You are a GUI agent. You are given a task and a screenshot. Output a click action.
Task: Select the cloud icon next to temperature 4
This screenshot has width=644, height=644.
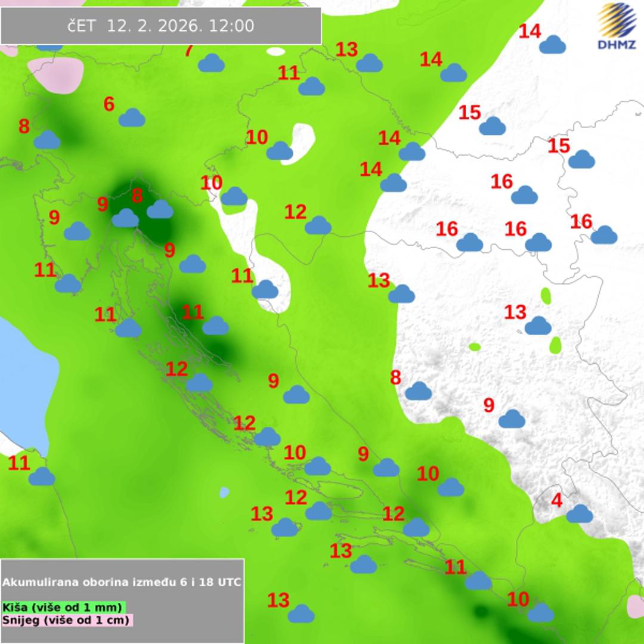tap(579, 513)
